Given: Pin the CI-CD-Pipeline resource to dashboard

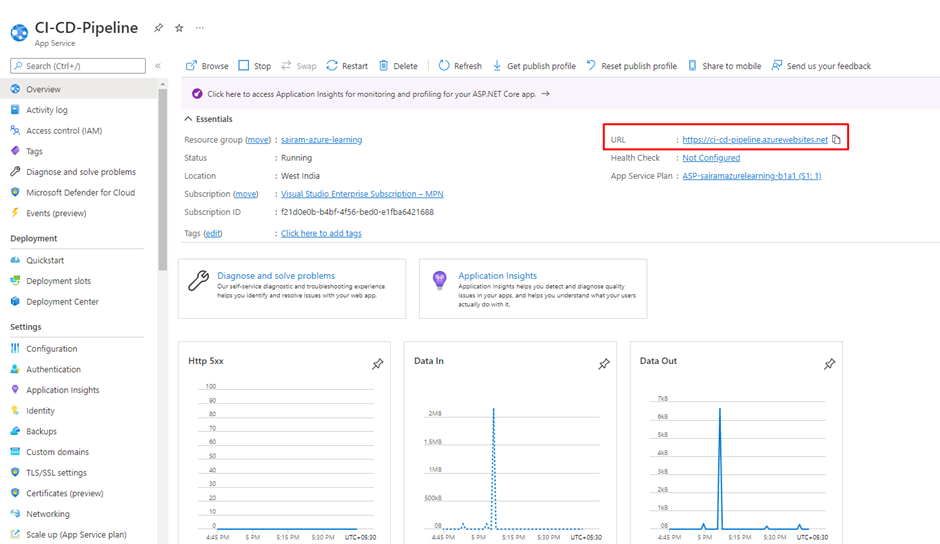Looking at the screenshot, I should [158, 28].
